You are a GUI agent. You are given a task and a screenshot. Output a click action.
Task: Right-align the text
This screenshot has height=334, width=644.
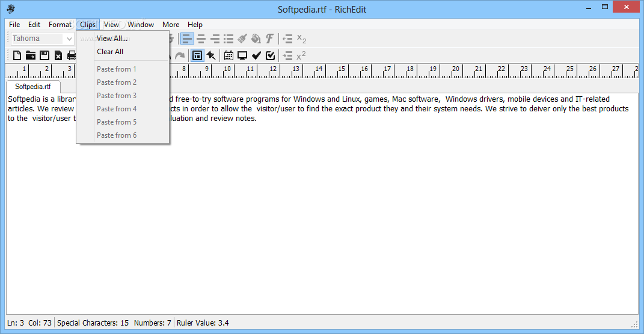215,39
